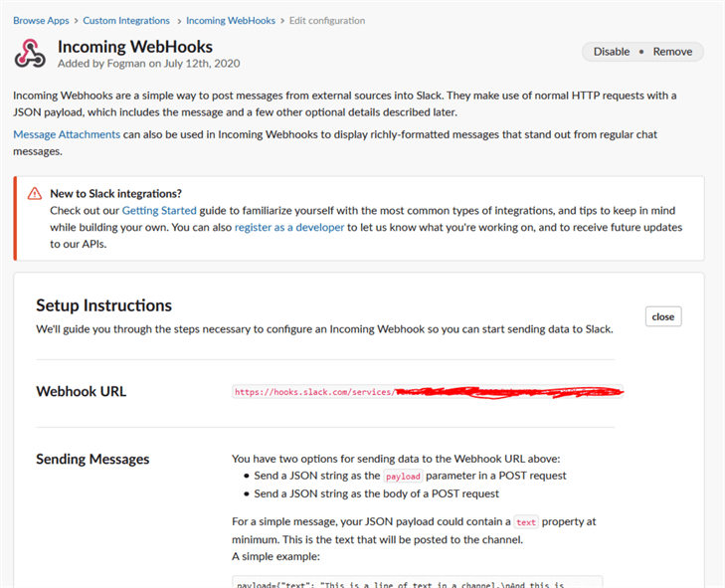Screen dimensions: 725x588
Task: Remove the Incoming WebHooks integration
Action: point(672,52)
